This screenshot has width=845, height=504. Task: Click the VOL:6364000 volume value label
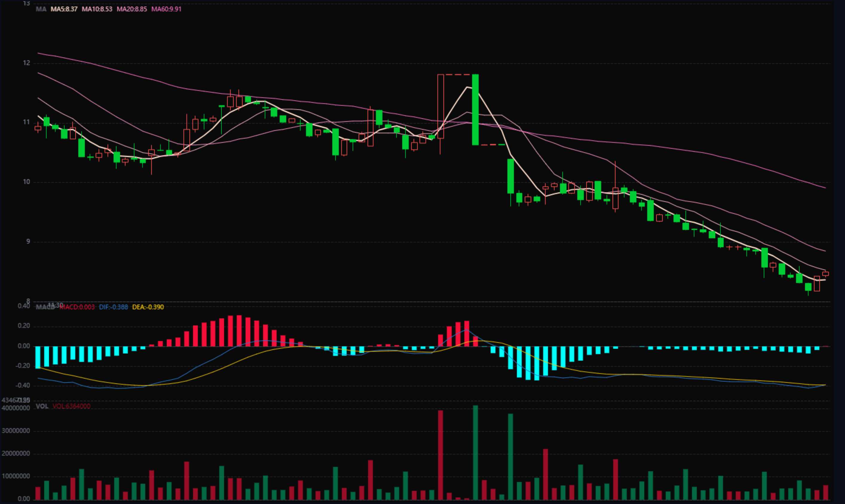(71, 406)
